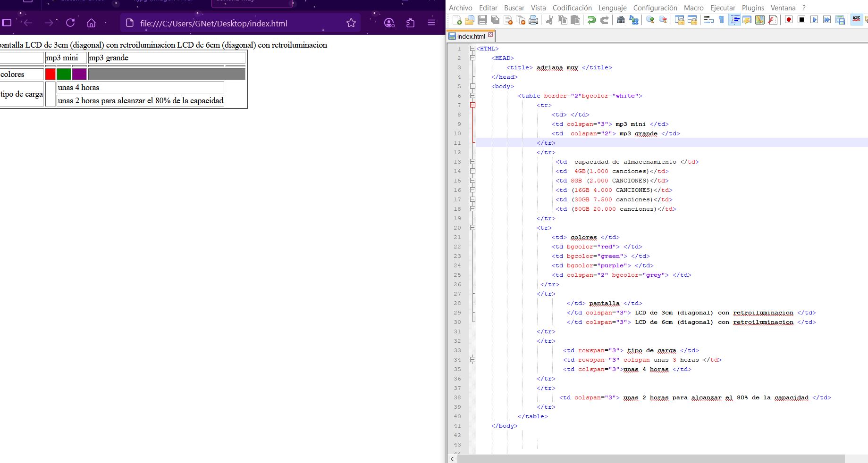Click the browser address bar URL
Screen dimensions: 868x463
(x=213, y=24)
